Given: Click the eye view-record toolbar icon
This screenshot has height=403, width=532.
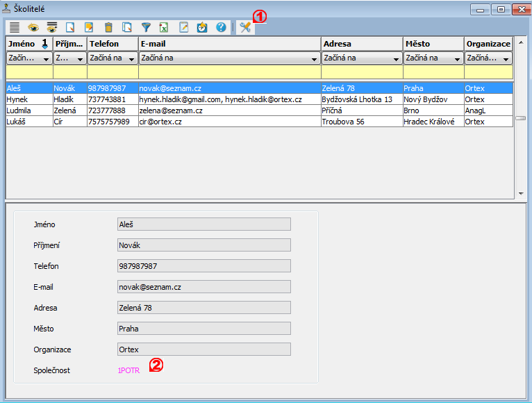Looking at the screenshot, I should point(33,28).
